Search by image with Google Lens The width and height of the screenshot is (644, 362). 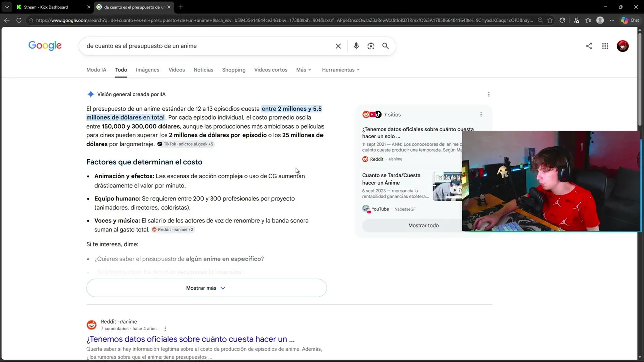371,46
